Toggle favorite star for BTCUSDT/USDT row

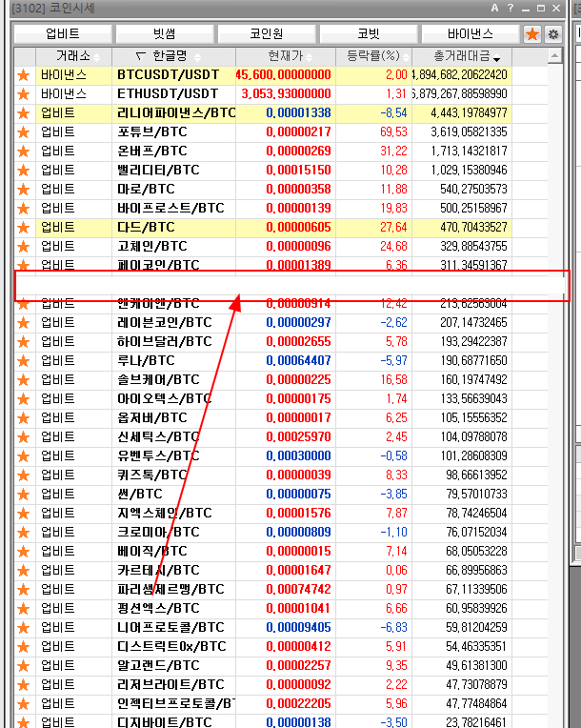tap(24, 74)
